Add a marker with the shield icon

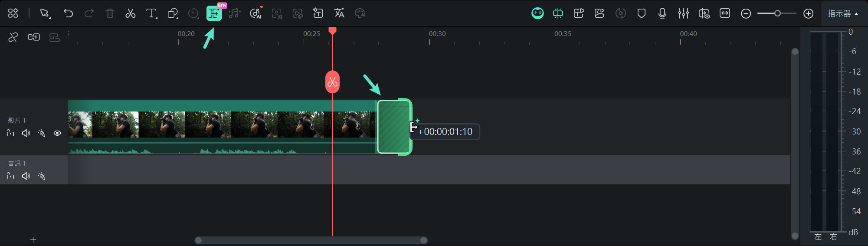click(641, 13)
